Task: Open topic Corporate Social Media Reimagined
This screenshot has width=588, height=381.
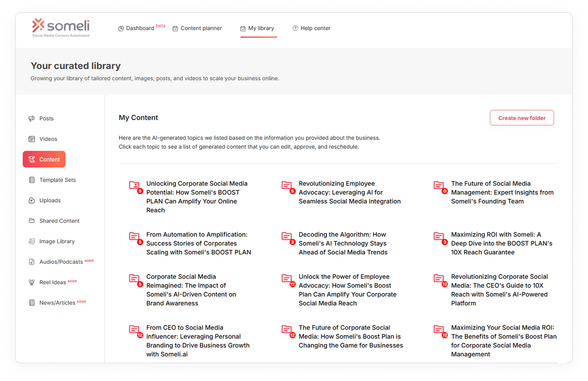Action: [x=191, y=290]
